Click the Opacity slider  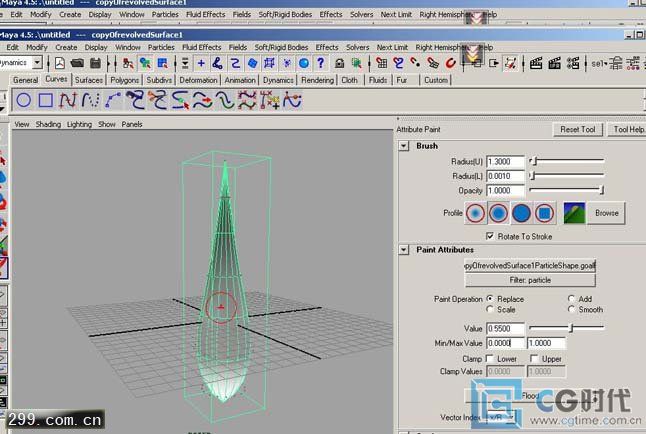[x=566, y=190]
